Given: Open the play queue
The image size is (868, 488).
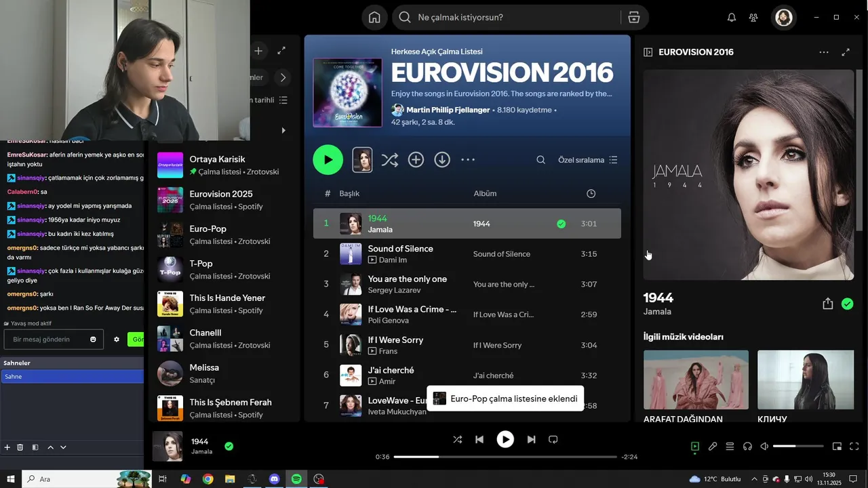Looking at the screenshot, I should (730, 446).
